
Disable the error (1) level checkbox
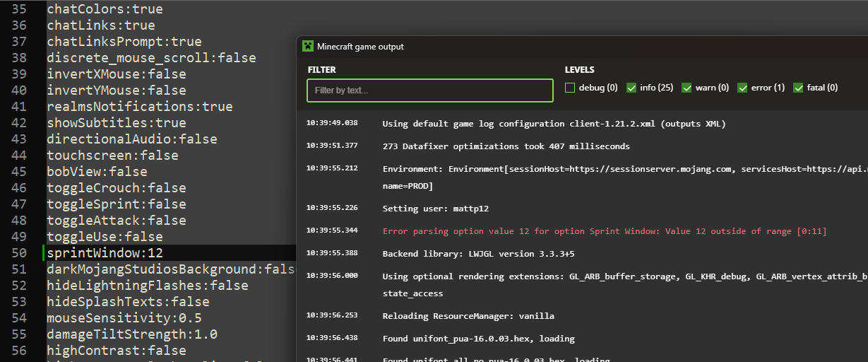click(742, 88)
